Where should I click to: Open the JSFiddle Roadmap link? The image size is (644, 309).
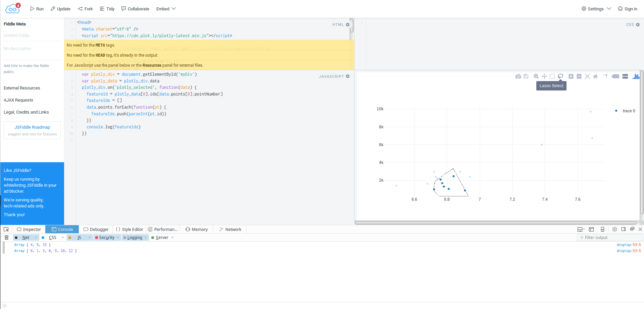(32, 127)
